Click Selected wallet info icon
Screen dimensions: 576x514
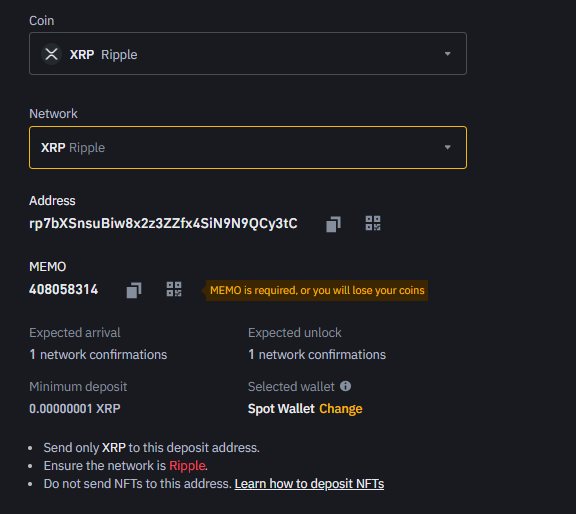(x=345, y=386)
